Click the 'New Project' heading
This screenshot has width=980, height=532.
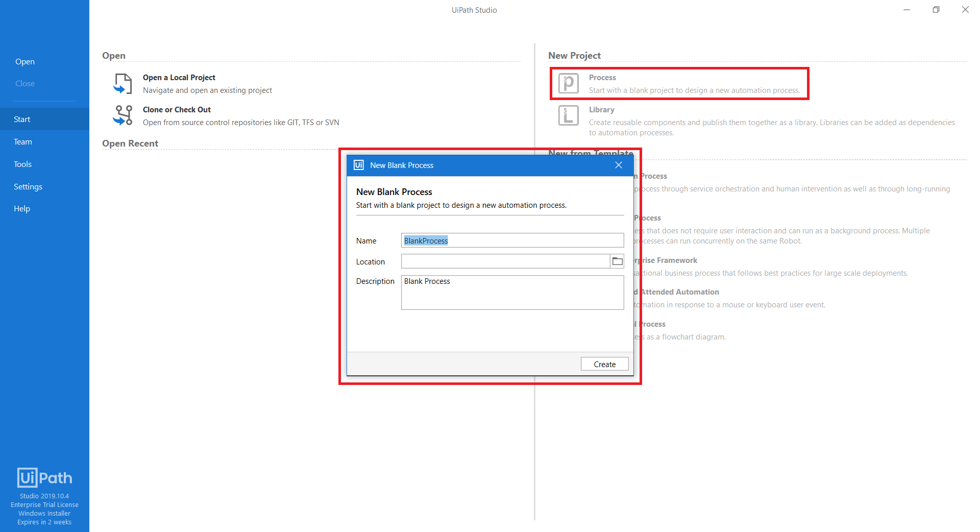pyautogui.click(x=574, y=56)
